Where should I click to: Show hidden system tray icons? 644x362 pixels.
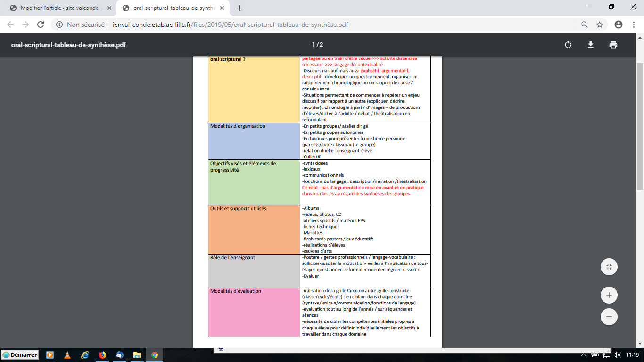pyautogui.click(x=584, y=355)
